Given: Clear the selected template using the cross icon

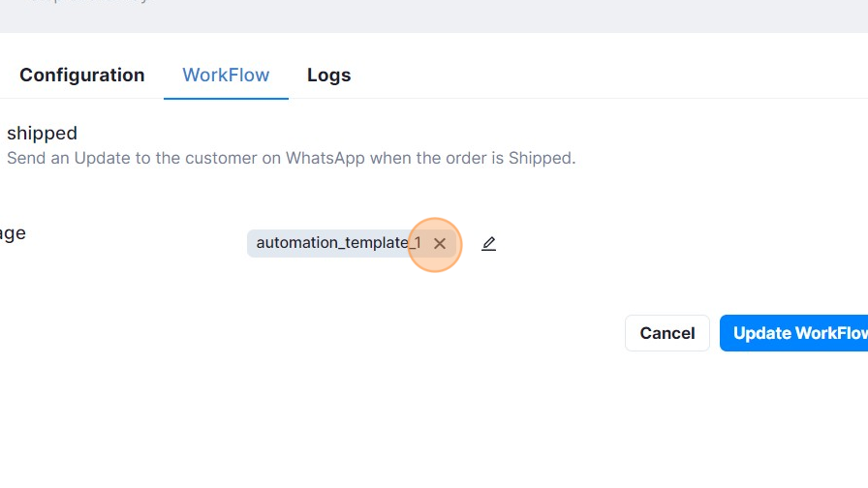Looking at the screenshot, I should click(x=440, y=243).
